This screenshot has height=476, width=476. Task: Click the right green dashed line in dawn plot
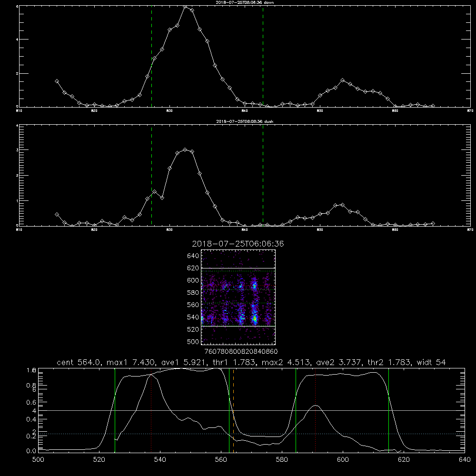(x=263, y=57)
